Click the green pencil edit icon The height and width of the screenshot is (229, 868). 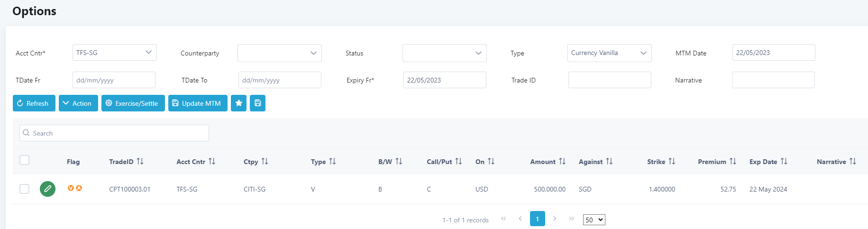click(x=47, y=189)
